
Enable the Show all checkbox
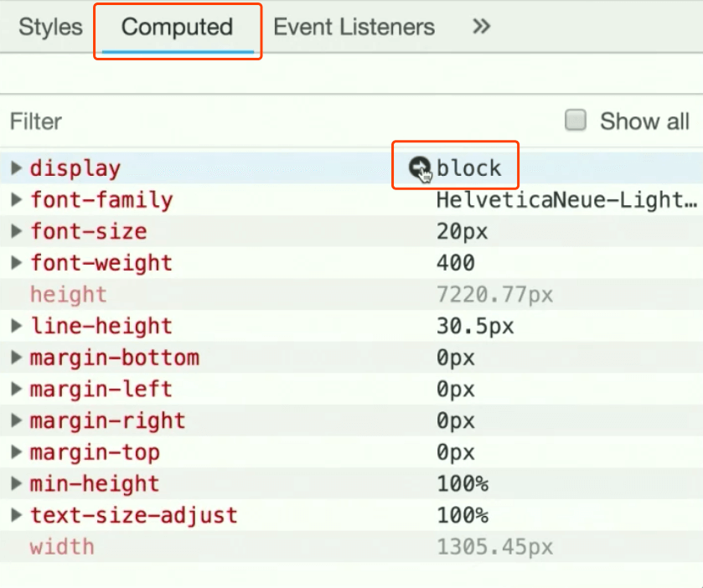pos(576,121)
